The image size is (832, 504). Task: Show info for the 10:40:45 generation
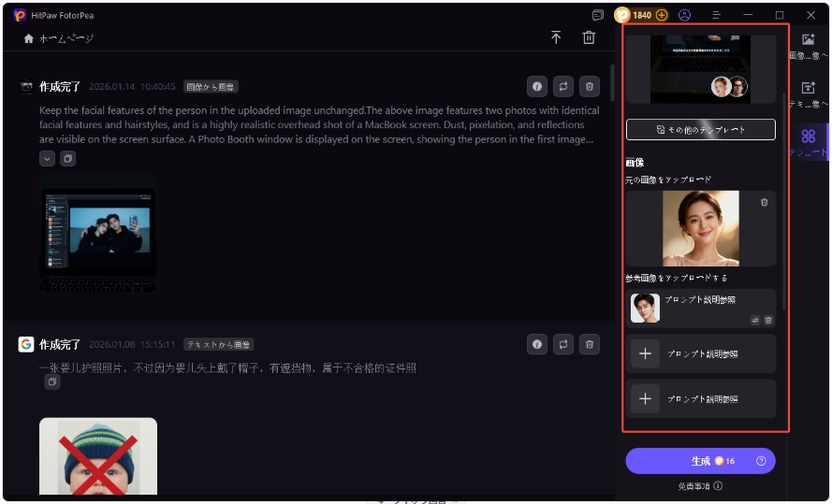pos(537,86)
